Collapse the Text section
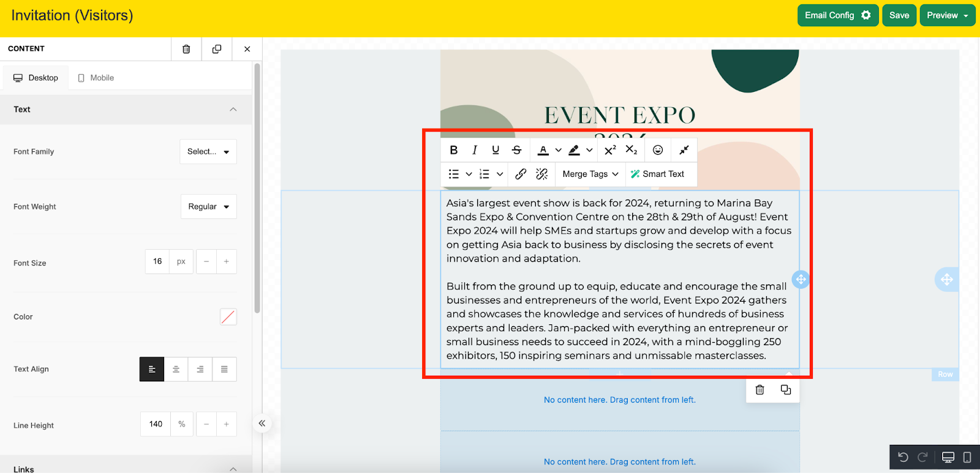The height and width of the screenshot is (473, 980). 233,110
